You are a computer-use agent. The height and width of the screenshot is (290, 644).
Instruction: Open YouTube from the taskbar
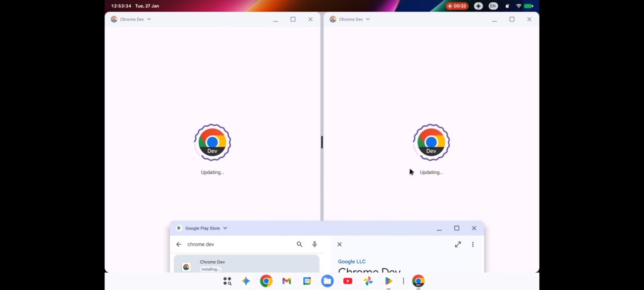348,281
